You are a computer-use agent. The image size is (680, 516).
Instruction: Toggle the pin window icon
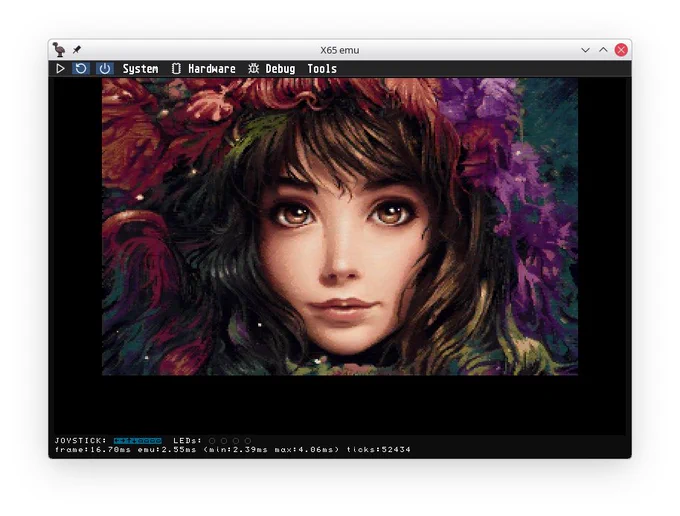[x=77, y=50]
